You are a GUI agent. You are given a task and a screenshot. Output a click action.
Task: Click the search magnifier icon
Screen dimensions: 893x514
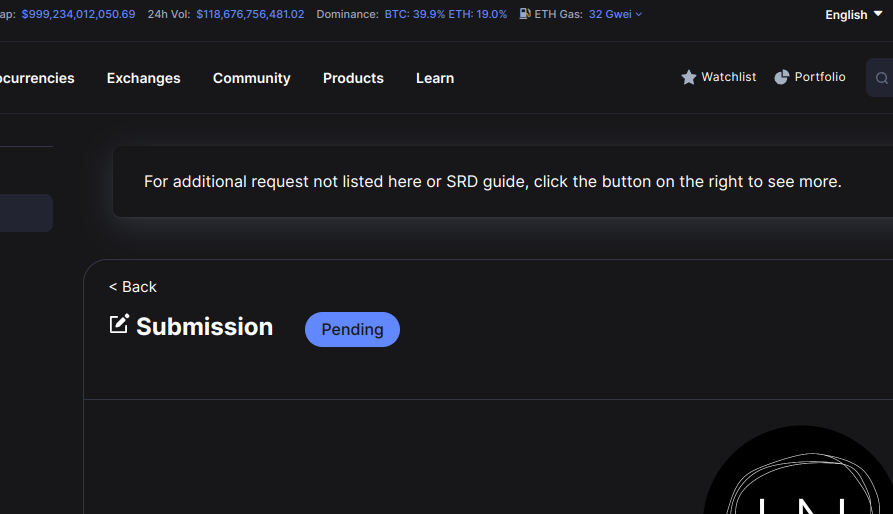pos(882,78)
